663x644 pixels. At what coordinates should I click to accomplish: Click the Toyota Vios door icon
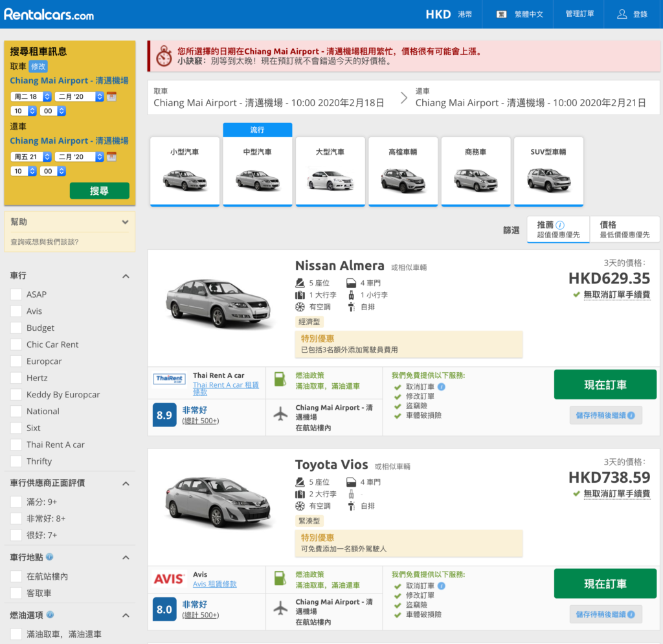point(351,482)
